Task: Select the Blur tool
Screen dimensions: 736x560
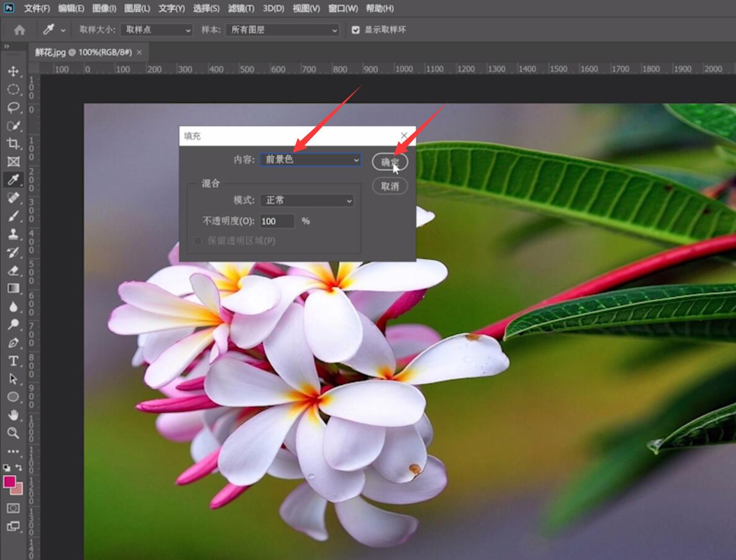Action: click(13, 306)
